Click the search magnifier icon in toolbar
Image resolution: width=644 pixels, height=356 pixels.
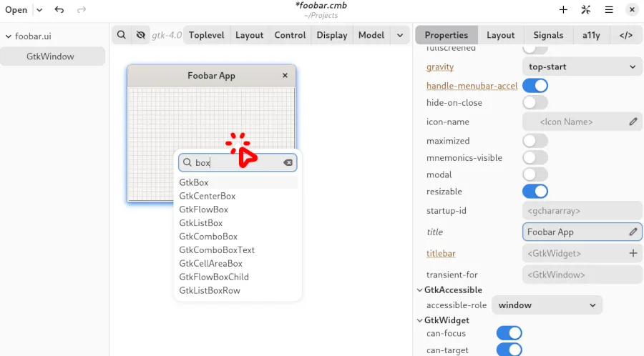(x=122, y=35)
